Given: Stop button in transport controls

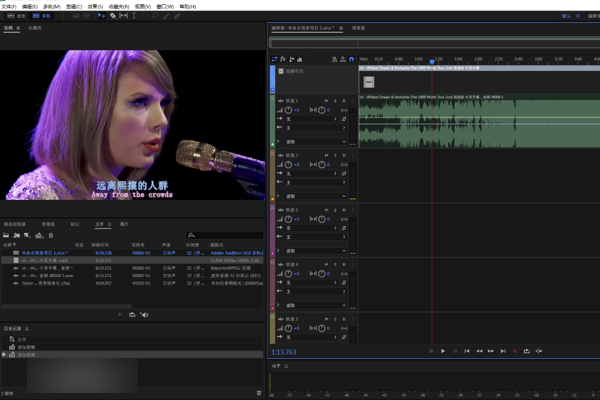Looking at the screenshot, I should pyautogui.click(x=431, y=351).
